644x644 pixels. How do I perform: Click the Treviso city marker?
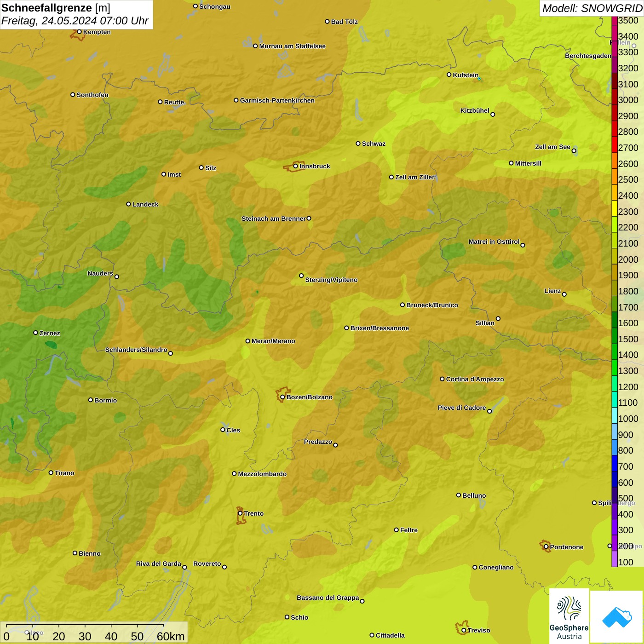point(464,630)
